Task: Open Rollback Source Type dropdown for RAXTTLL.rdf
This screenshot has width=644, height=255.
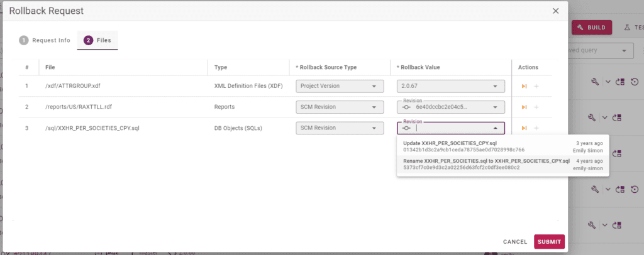Action: (340, 107)
